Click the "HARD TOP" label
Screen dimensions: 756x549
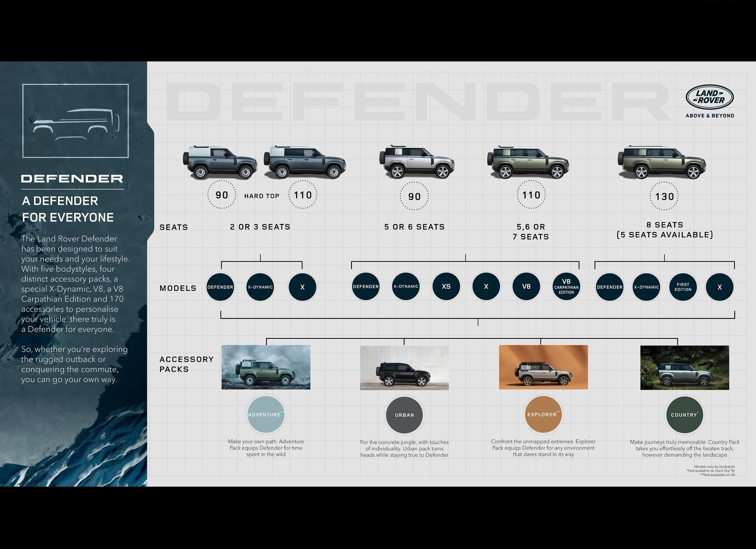pyautogui.click(x=262, y=196)
